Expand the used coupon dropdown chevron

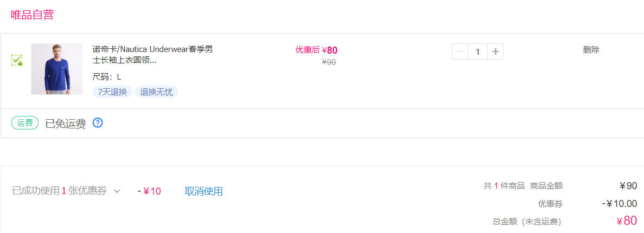(x=117, y=191)
